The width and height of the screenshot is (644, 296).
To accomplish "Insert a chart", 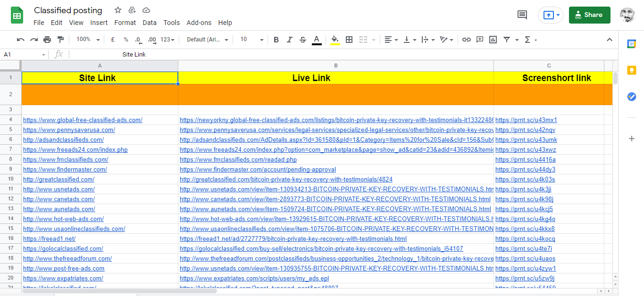I will [493, 40].
